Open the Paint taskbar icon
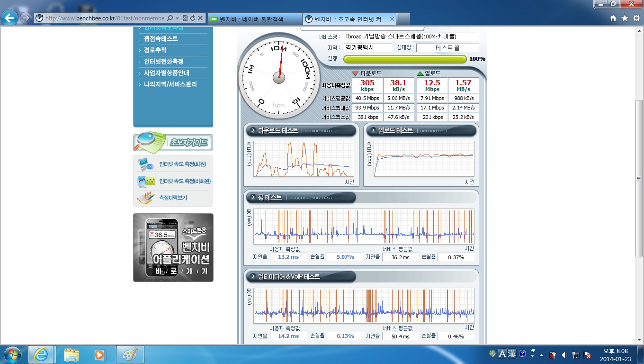This screenshot has height=364, width=644. pyautogui.click(x=129, y=355)
